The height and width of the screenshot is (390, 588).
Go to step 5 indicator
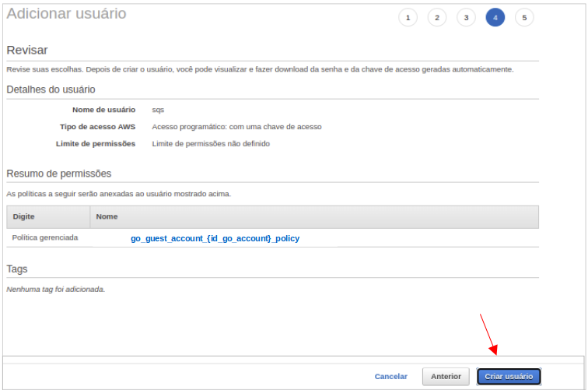[524, 17]
